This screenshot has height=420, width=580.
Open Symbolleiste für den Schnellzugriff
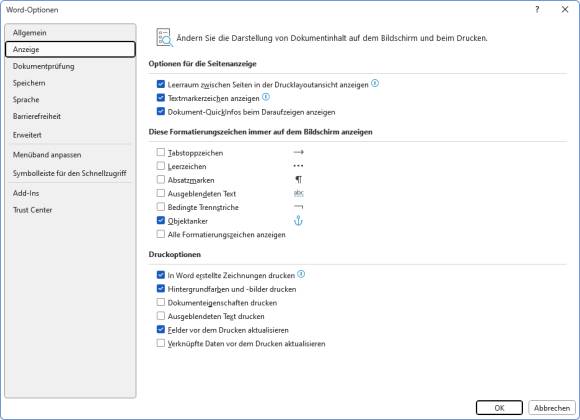[x=70, y=173]
